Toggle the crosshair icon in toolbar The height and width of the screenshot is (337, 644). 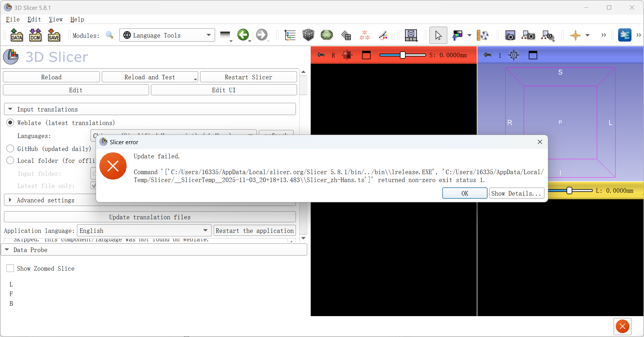[575, 35]
